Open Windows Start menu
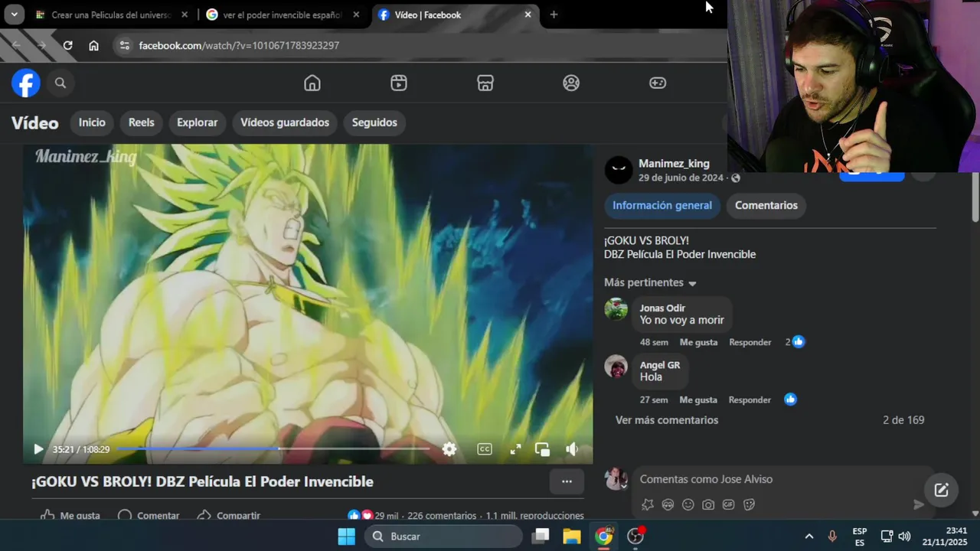 click(x=346, y=536)
